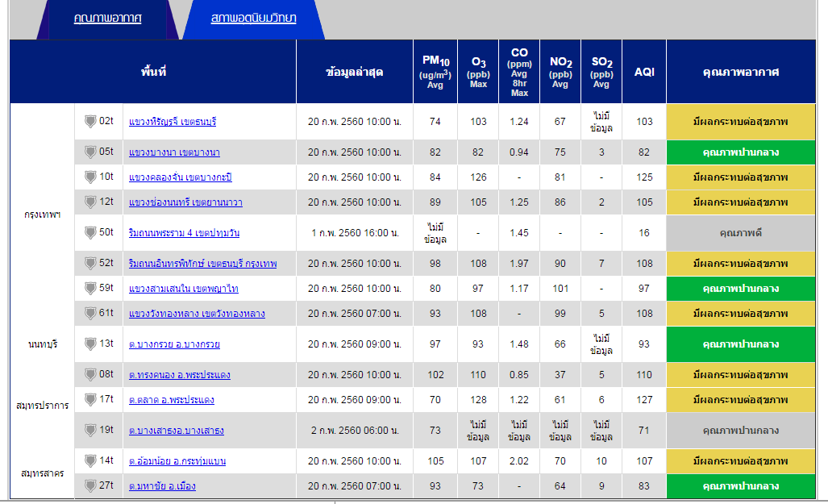The image size is (828, 504).
Task: Click the คุณภาพอากาศ column header
Action: [741, 71]
